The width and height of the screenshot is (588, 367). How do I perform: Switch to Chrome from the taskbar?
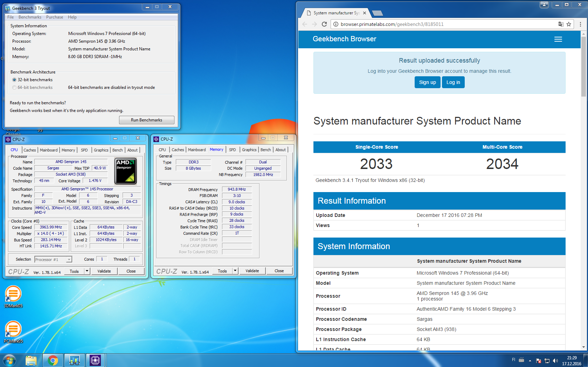point(53,360)
